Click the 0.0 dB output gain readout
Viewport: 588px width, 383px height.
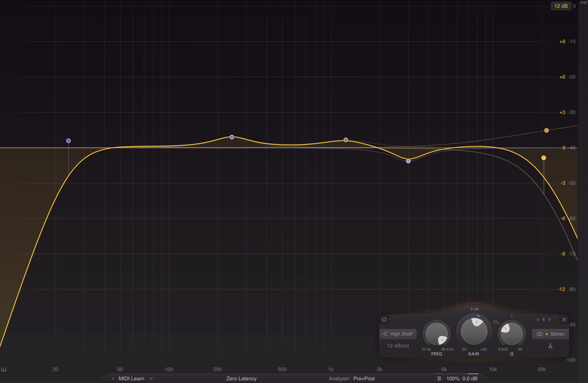pos(470,378)
